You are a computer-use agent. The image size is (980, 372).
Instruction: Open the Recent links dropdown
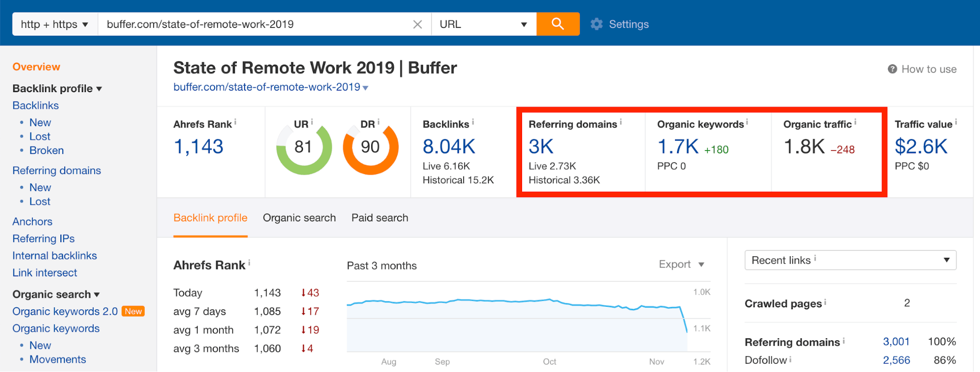pyautogui.click(x=851, y=260)
